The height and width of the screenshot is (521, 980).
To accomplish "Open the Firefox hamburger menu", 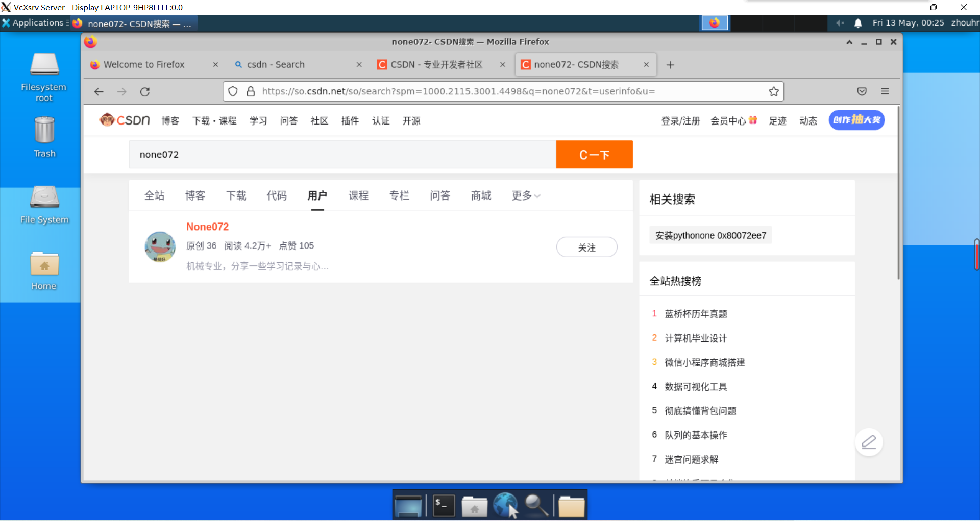I will pyautogui.click(x=885, y=91).
